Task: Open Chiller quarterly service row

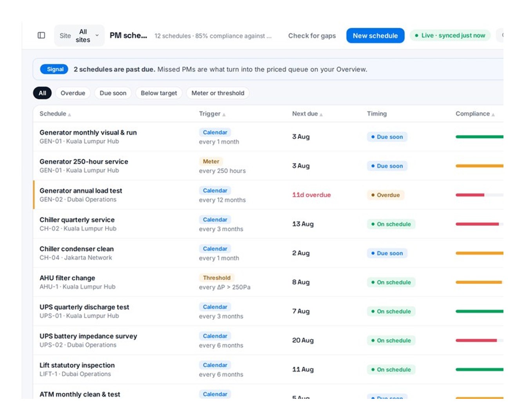Action: [268, 224]
